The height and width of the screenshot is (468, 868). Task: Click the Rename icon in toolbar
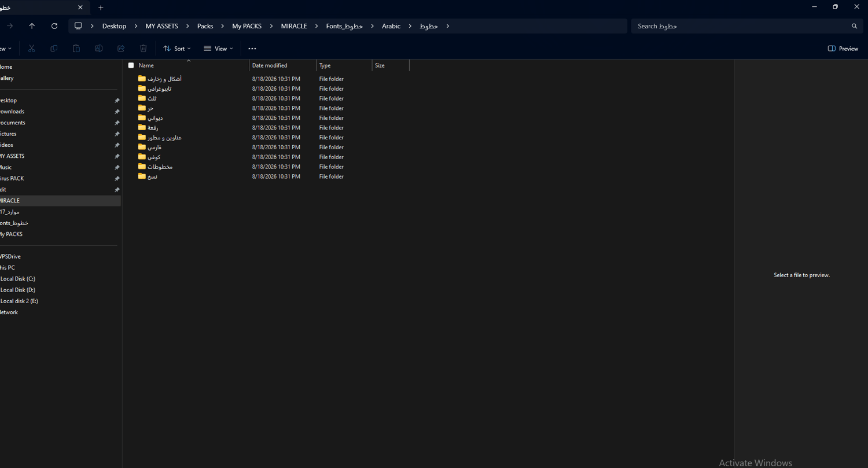click(x=98, y=49)
